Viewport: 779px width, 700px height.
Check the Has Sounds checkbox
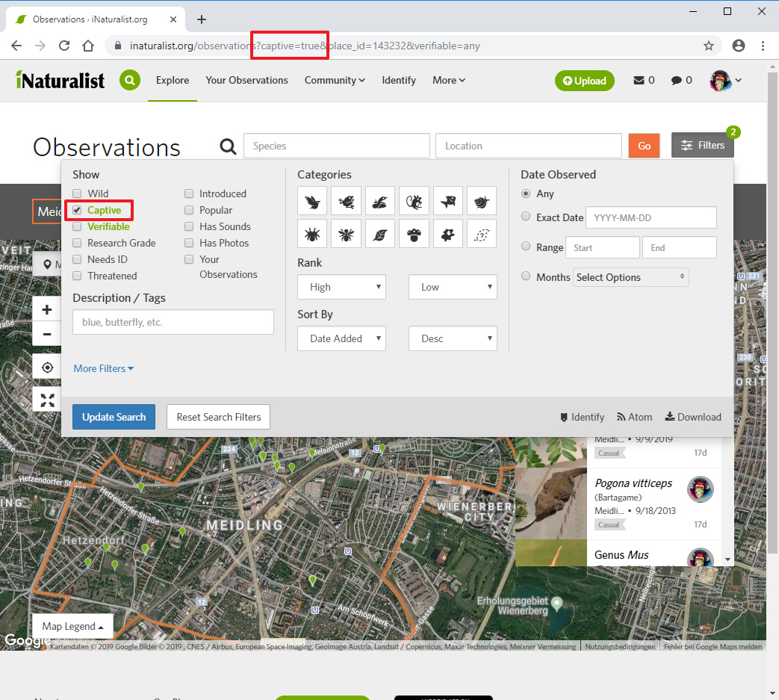(x=189, y=226)
